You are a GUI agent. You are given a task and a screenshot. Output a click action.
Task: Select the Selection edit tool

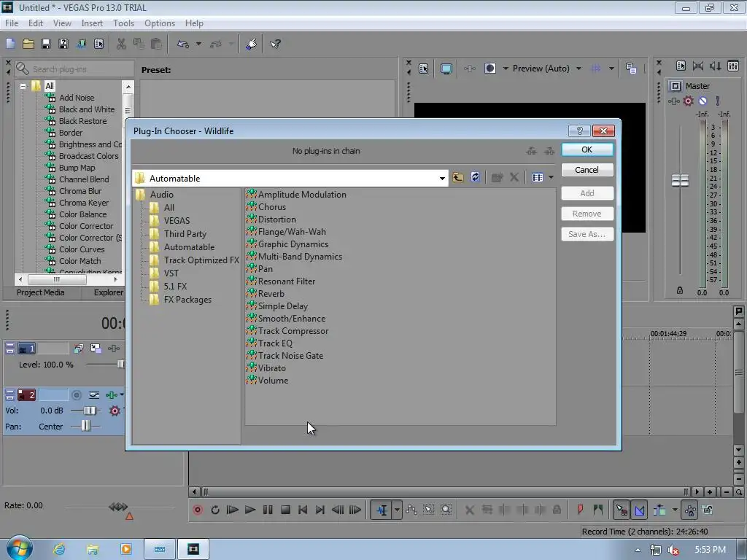tap(429, 510)
